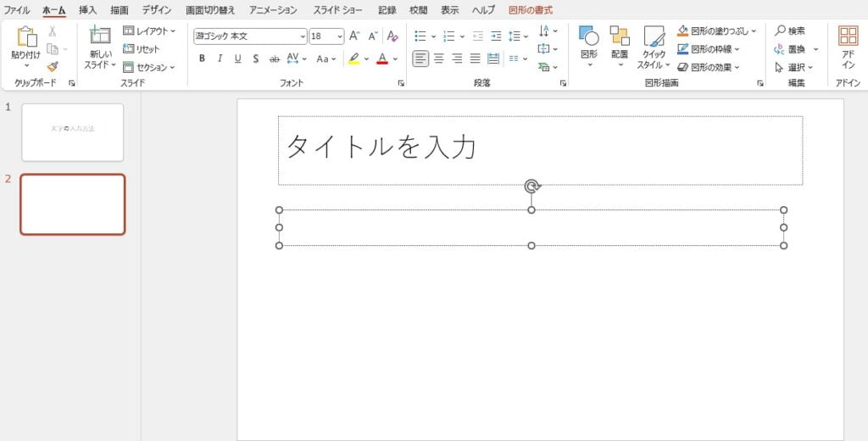Expand the Layout dropdown
The width and height of the screenshot is (868, 441).
coord(149,31)
